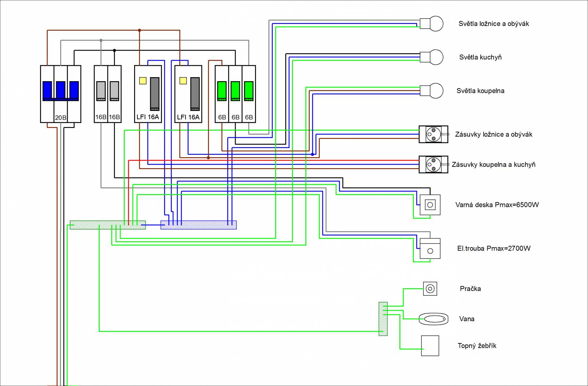Viewport: 588px width, 386px height.
Task: Click the left 16B breaker
Action: (x=101, y=94)
